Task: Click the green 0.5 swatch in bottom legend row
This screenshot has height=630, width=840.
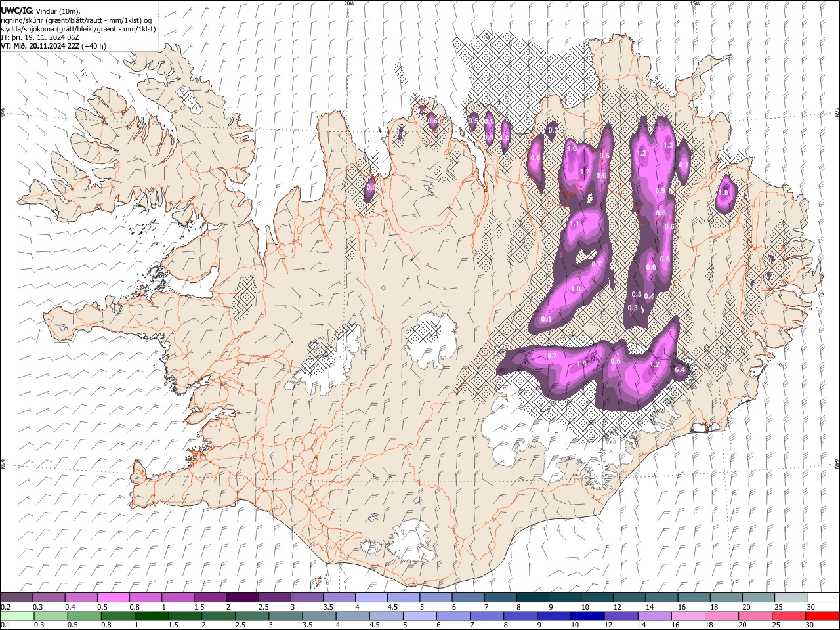Action: pos(84,616)
